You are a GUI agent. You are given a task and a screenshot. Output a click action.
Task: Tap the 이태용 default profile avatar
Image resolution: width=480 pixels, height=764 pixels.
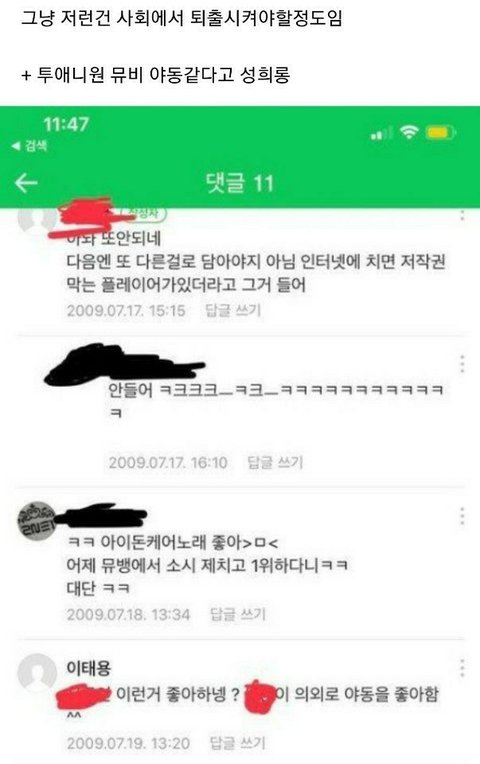pyautogui.click(x=37, y=673)
